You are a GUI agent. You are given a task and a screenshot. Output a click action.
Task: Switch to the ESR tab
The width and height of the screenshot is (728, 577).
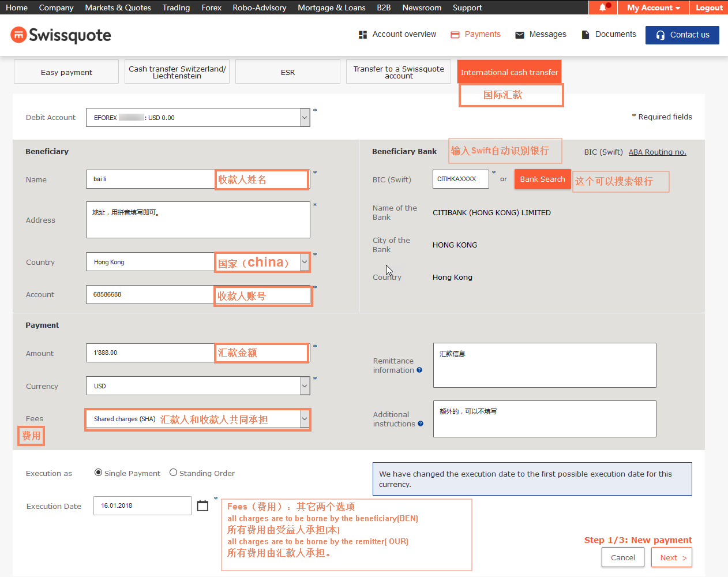coord(288,72)
